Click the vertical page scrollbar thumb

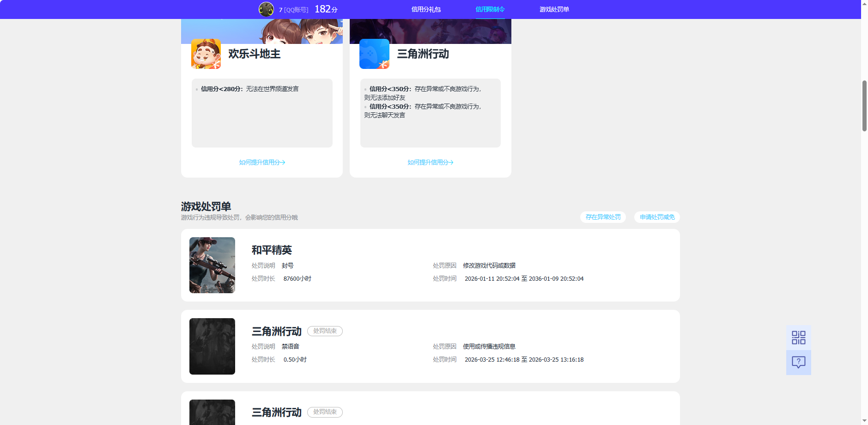[864, 106]
